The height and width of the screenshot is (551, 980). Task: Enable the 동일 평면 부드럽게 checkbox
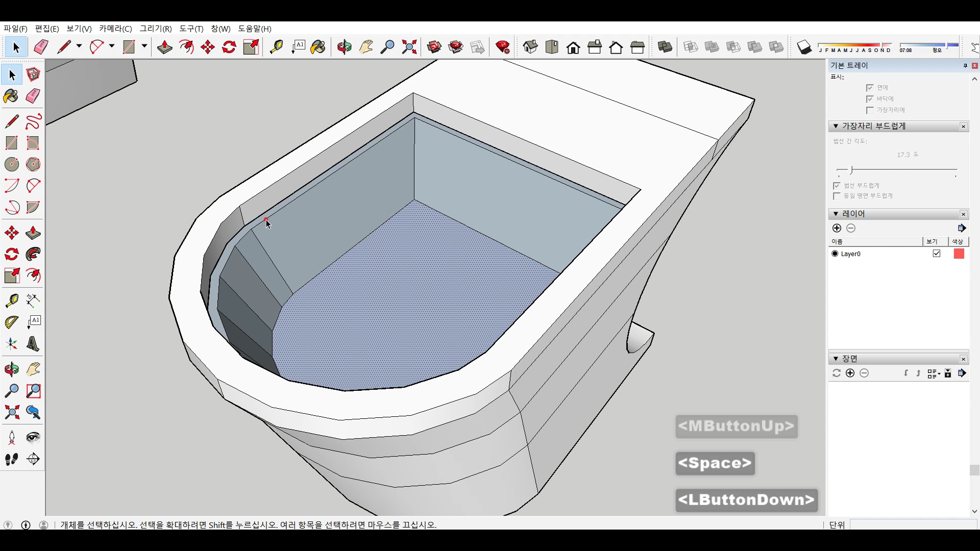(x=837, y=196)
